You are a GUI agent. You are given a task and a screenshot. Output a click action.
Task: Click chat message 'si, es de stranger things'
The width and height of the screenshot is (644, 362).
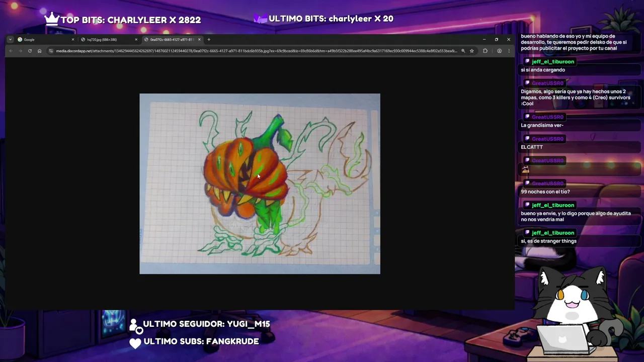548,241
